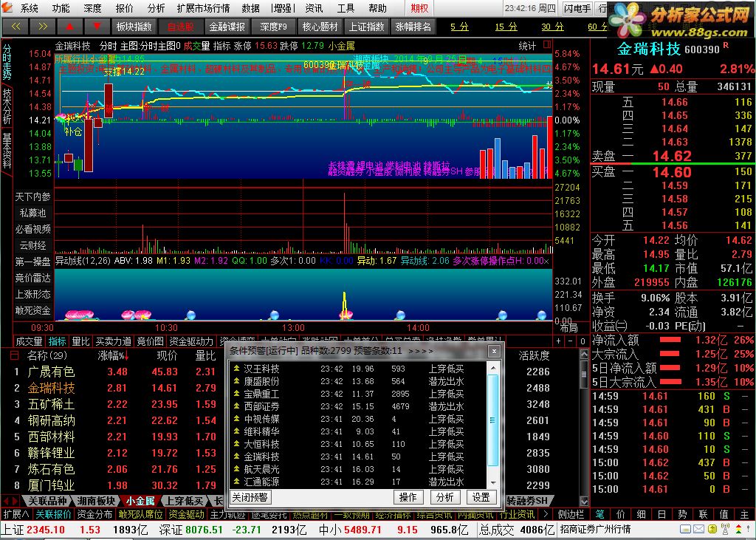Click the plus zoom button under chart
The width and height of the screenshot is (756, 540).
point(559,341)
